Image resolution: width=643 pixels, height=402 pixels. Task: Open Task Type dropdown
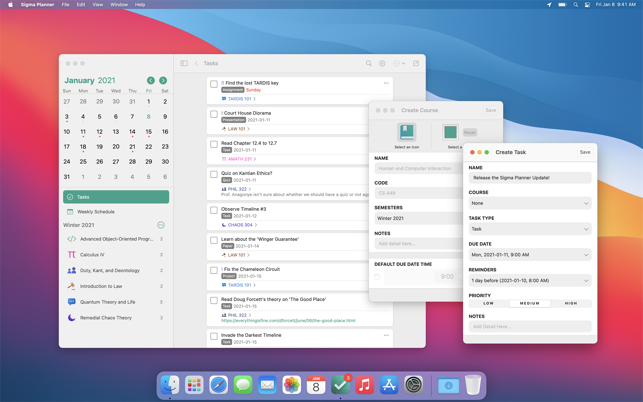pos(530,229)
